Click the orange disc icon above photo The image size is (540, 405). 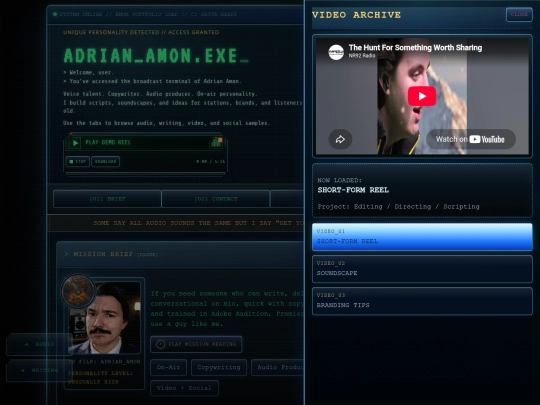(78, 291)
